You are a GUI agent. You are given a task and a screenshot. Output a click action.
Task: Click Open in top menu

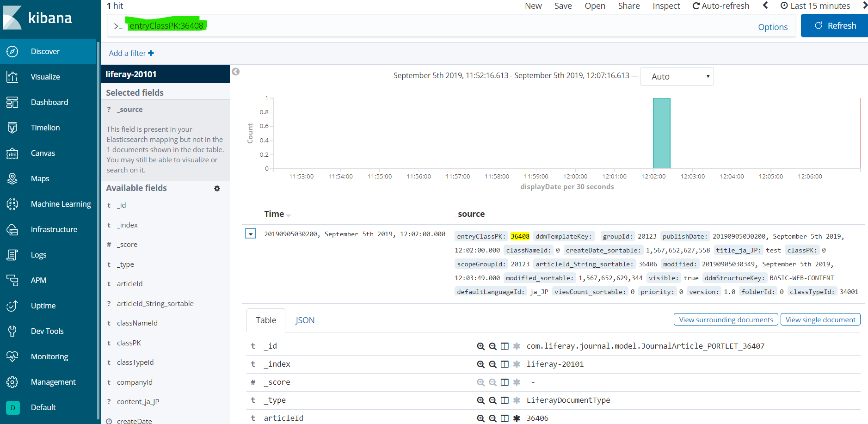(x=595, y=6)
